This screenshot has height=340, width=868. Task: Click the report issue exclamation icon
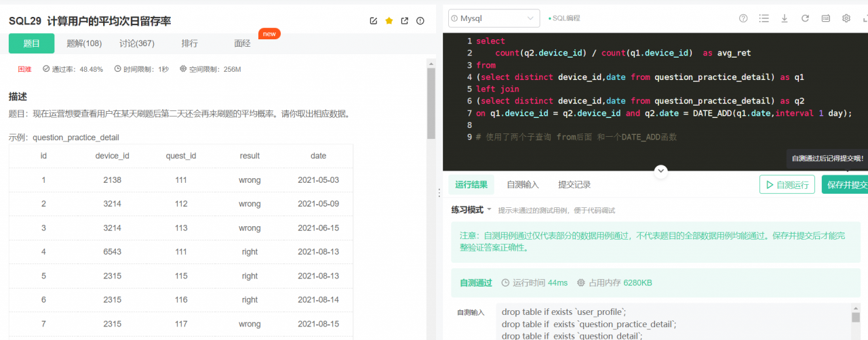tap(420, 21)
